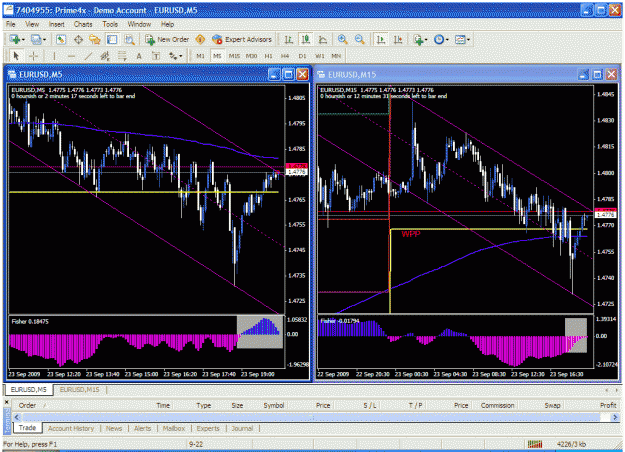
Task: Open the Profiles dropdown
Action: coord(39,39)
